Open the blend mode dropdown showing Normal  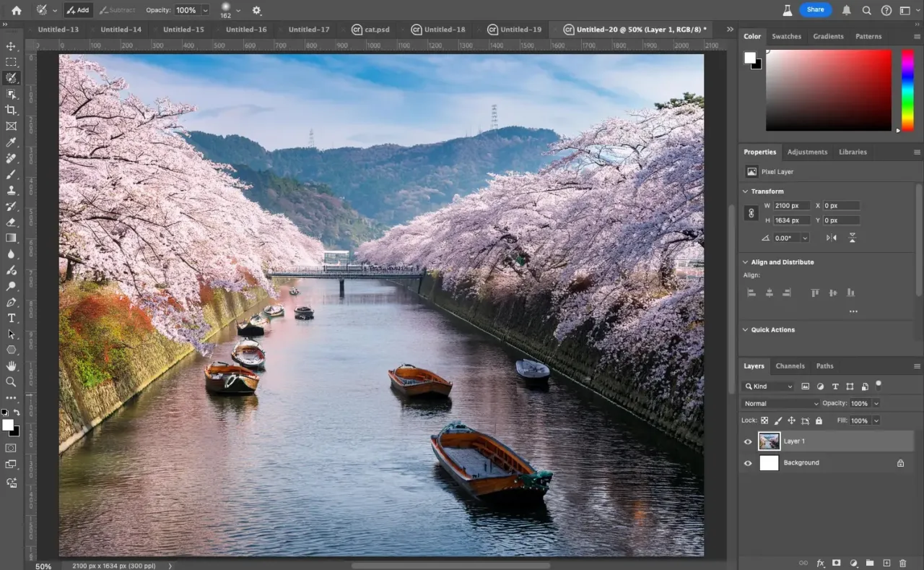[780, 403]
